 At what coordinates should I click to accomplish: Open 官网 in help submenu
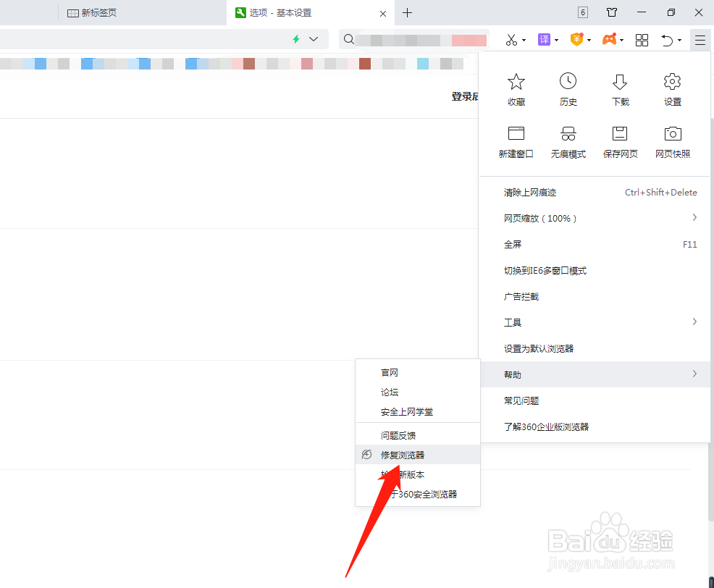(x=418, y=372)
